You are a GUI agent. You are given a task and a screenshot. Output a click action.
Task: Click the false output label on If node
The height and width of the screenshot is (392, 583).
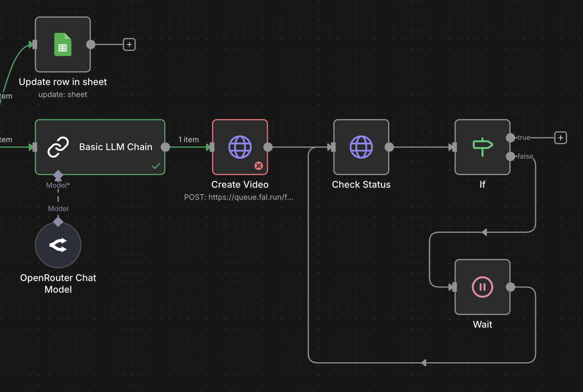(x=525, y=156)
